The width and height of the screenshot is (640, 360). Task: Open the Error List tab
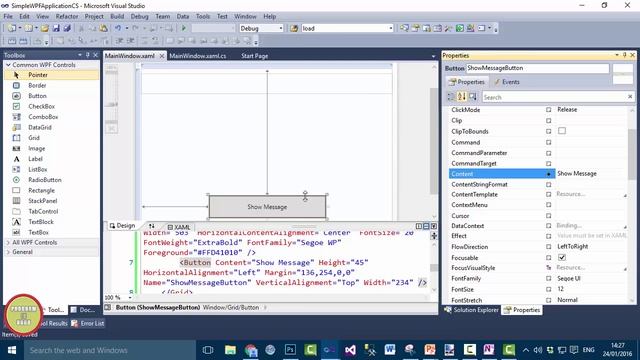click(x=88, y=323)
